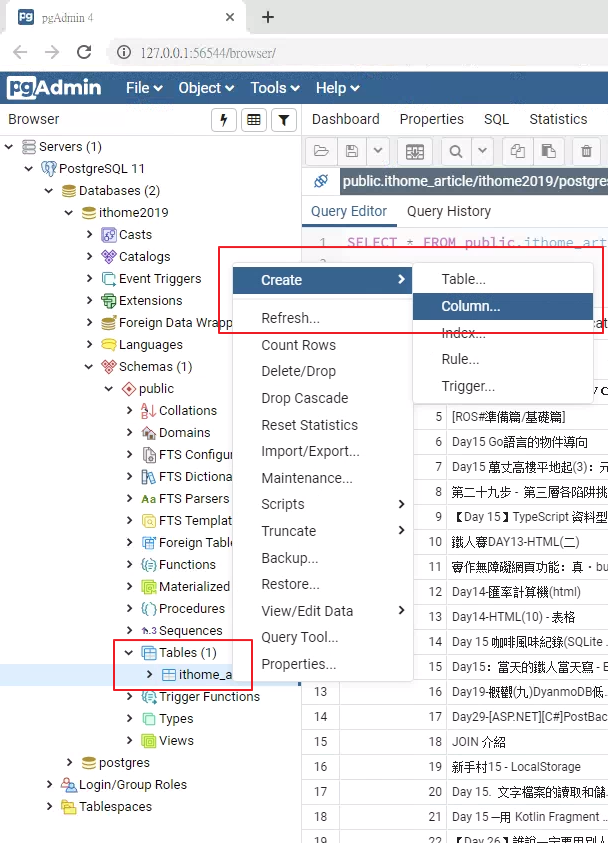Click the Copy icon in query toolbar
Image resolution: width=608 pixels, height=843 pixels.
click(x=518, y=151)
